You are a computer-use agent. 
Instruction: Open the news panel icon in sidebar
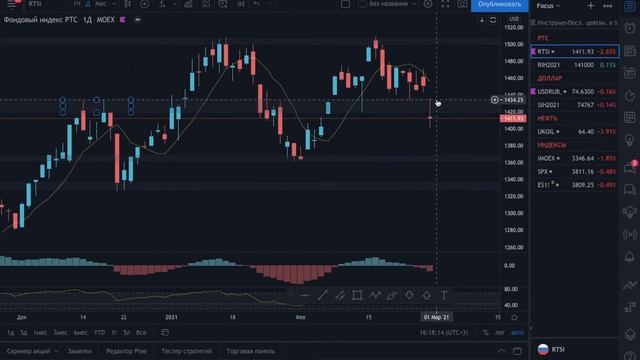coord(630,51)
